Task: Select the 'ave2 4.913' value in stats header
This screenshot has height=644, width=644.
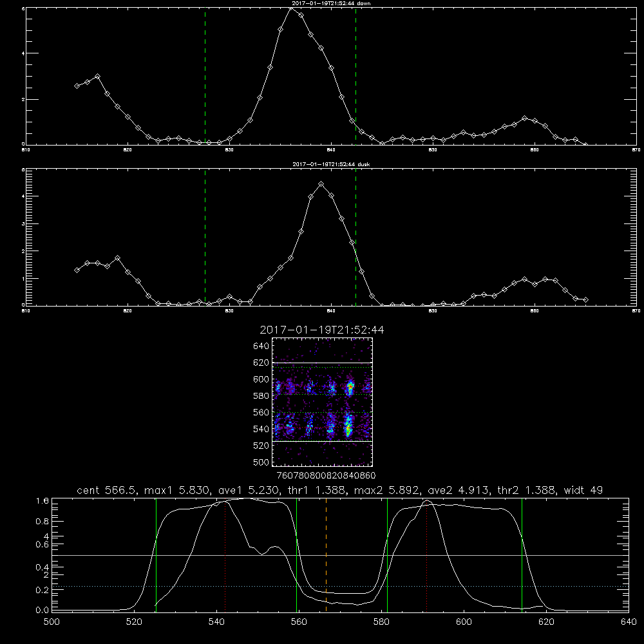Action: click(458, 490)
